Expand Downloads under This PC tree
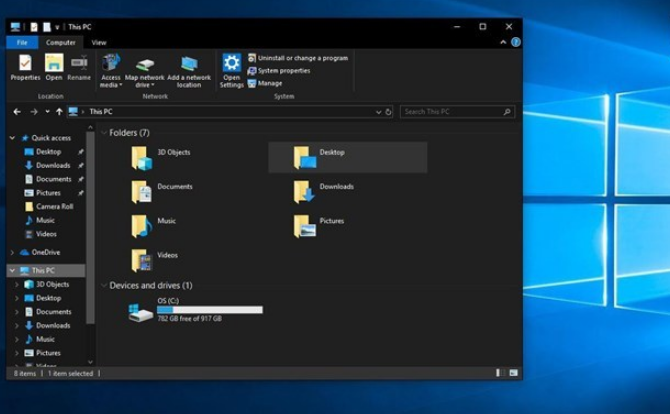Viewport: 670px width, 414px height. point(17,325)
